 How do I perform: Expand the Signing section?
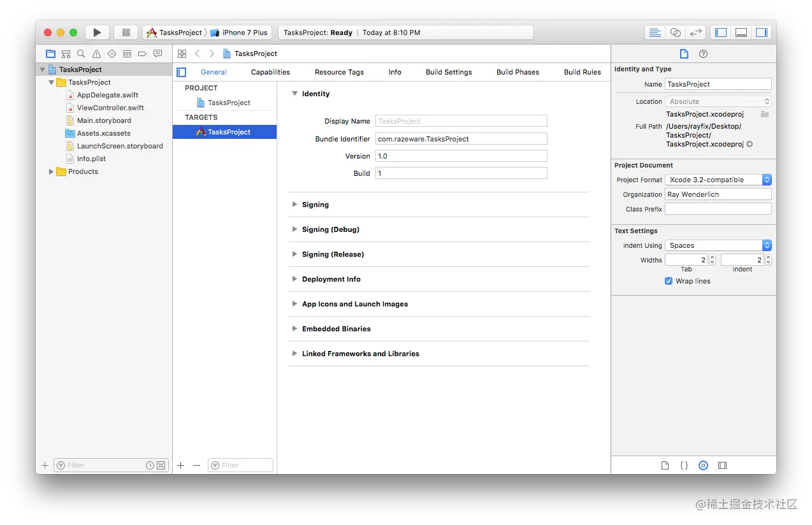pyautogui.click(x=294, y=205)
